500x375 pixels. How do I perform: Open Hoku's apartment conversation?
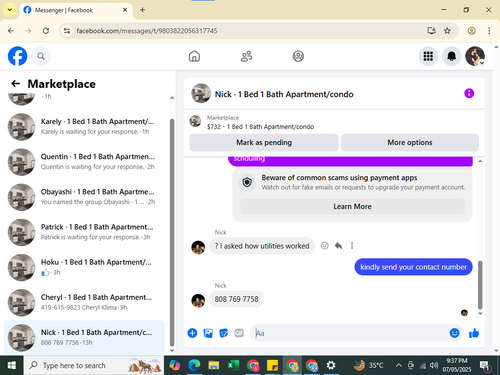click(x=84, y=267)
